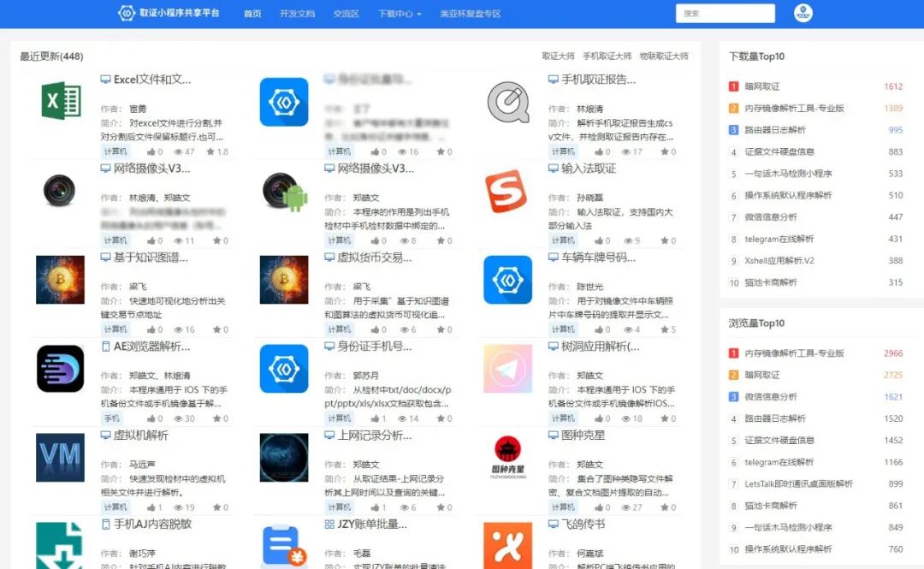Open telegram在线解析 in 浏览量Top10

pyautogui.click(x=779, y=462)
